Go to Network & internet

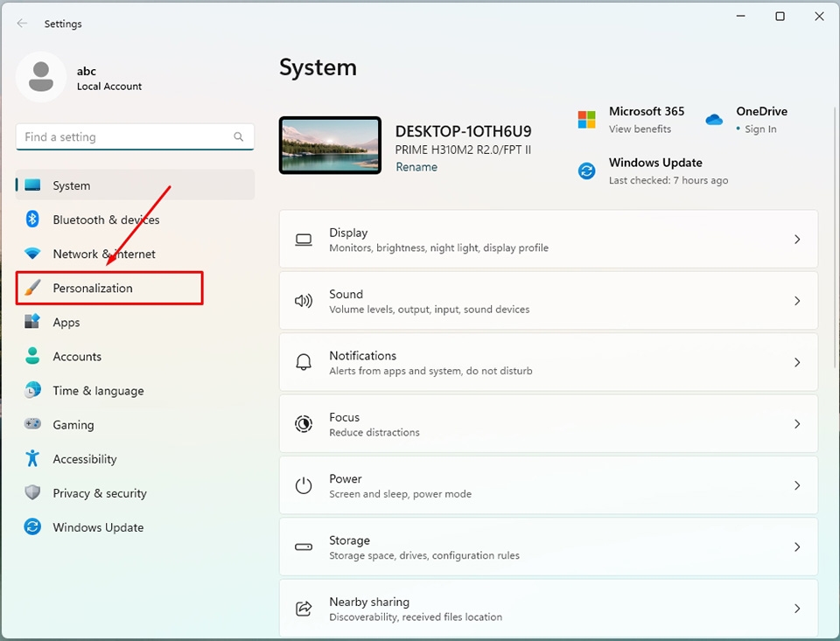click(x=135, y=254)
